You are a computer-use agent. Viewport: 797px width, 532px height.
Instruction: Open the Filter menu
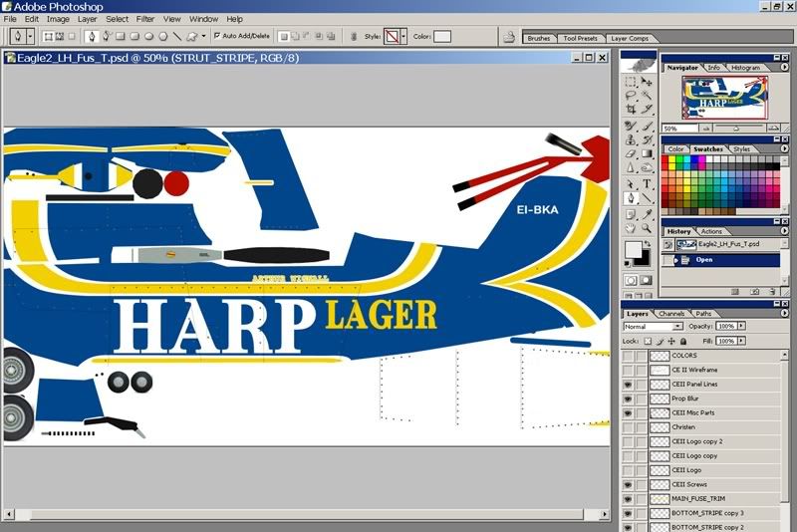click(x=144, y=19)
